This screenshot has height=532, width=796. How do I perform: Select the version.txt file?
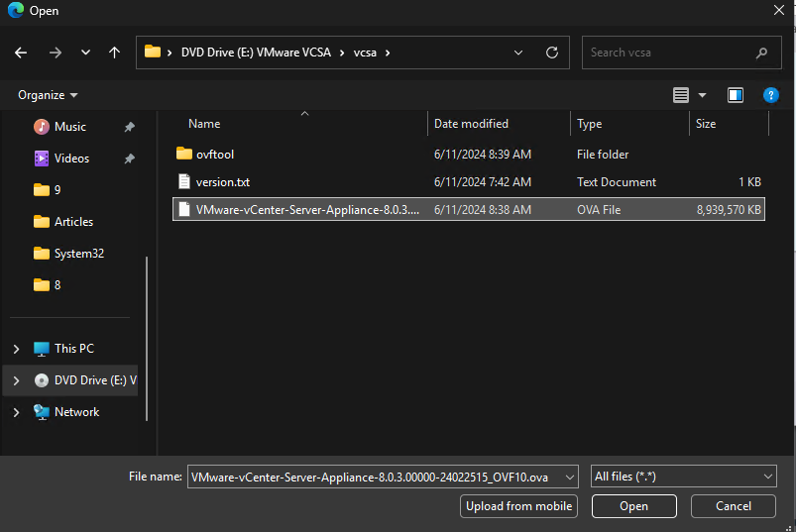pos(222,182)
